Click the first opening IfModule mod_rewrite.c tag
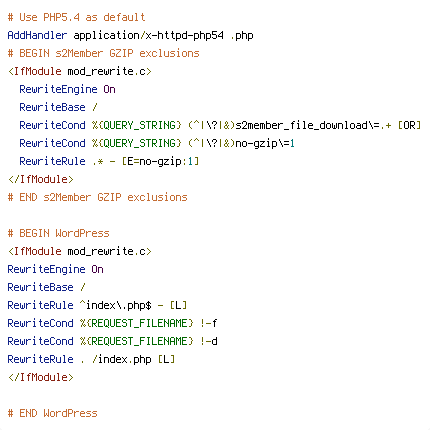 coord(80,71)
